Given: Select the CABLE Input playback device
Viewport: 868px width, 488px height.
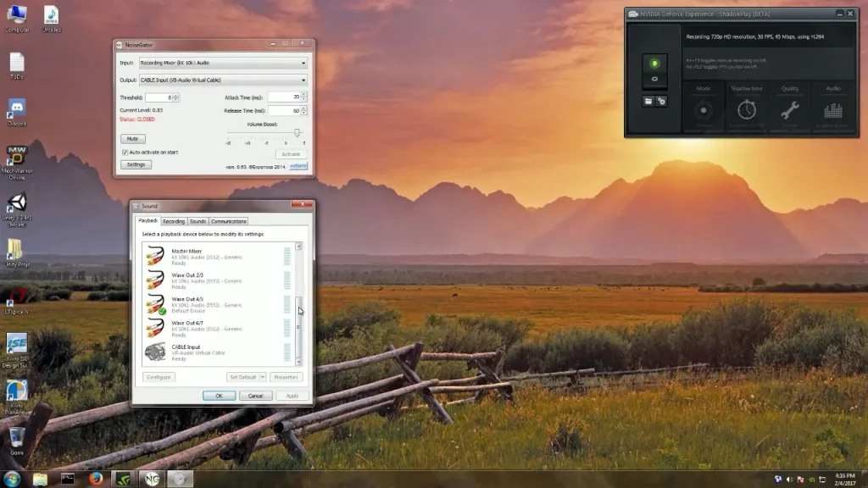Looking at the screenshot, I should (x=212, y=352).
